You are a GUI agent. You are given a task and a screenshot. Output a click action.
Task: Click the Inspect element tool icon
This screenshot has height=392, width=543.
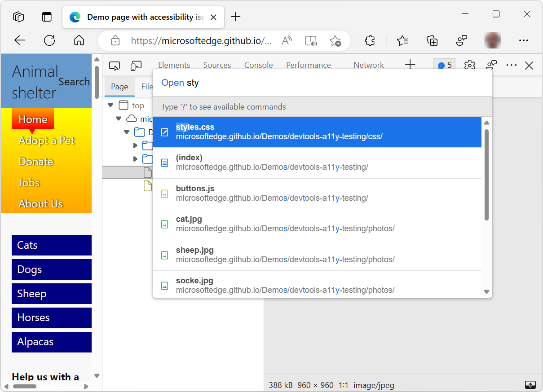click(x=115, y=66)
